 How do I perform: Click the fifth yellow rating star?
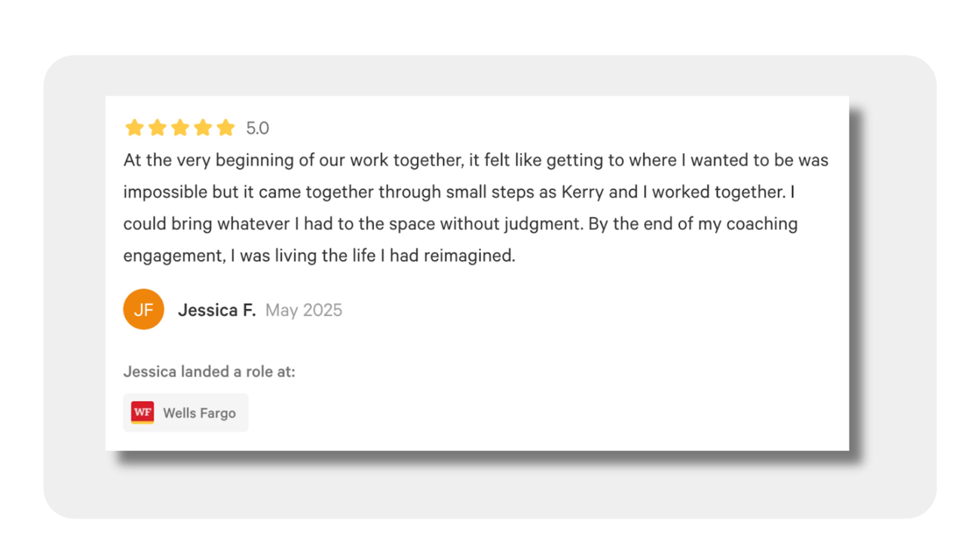click(226, 127)
